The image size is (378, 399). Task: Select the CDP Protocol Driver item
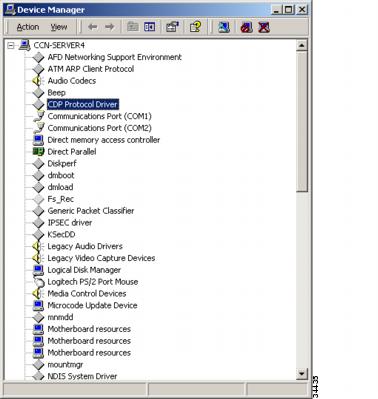tap(83, 104)
